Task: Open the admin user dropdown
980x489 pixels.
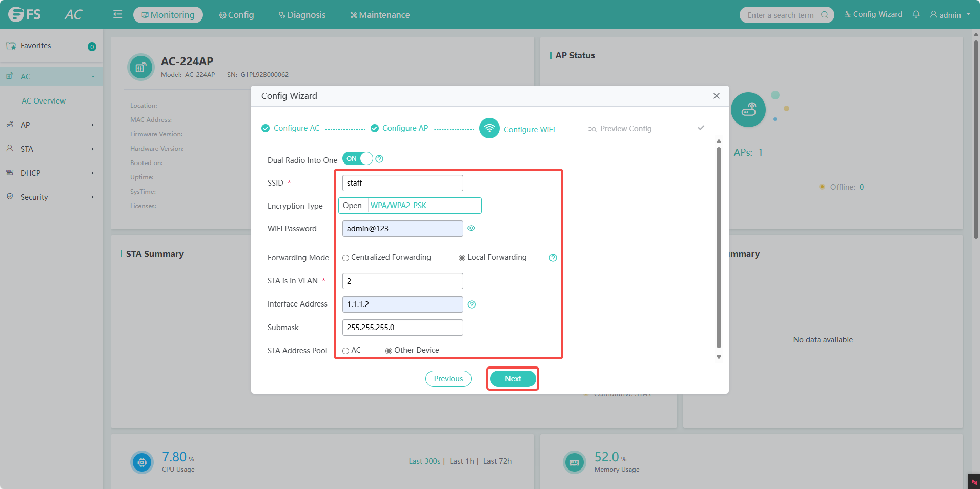Action: click(950, 15)
